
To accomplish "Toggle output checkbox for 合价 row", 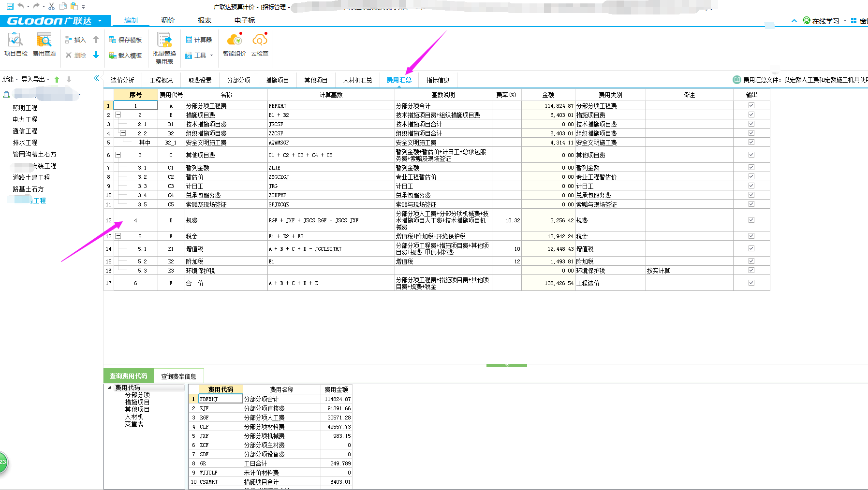I will point(751,283).
